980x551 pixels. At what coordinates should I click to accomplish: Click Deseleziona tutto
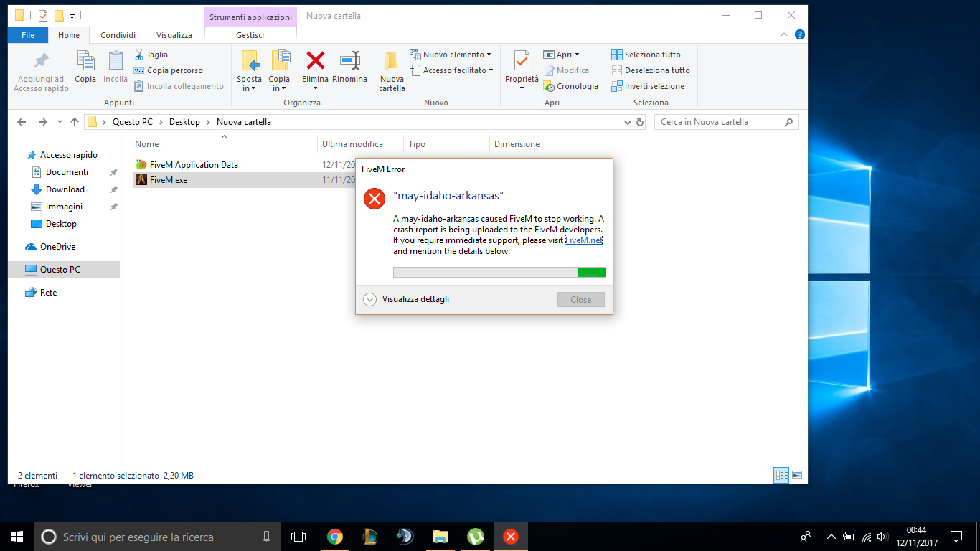(651, 70)
